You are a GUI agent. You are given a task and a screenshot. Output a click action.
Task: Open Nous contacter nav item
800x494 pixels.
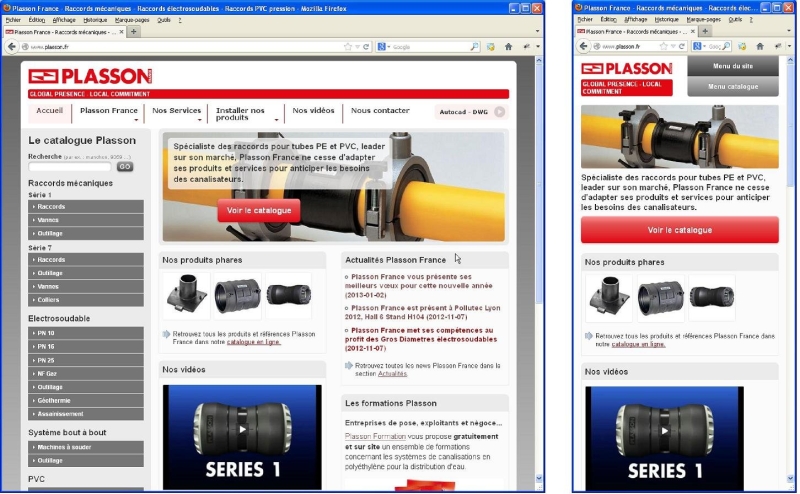pyautogui.click(x=380, y=111)
